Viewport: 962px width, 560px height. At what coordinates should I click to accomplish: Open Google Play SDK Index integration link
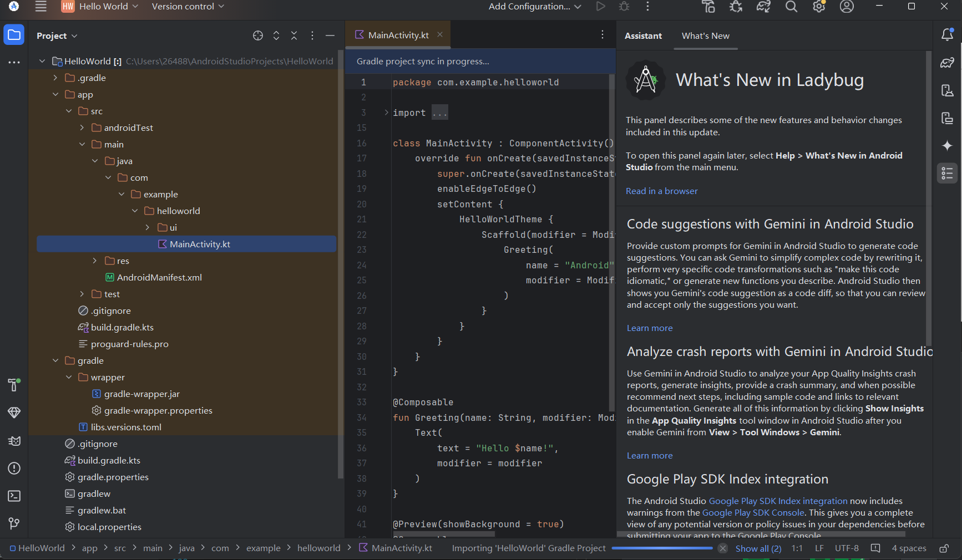[778, 501]
